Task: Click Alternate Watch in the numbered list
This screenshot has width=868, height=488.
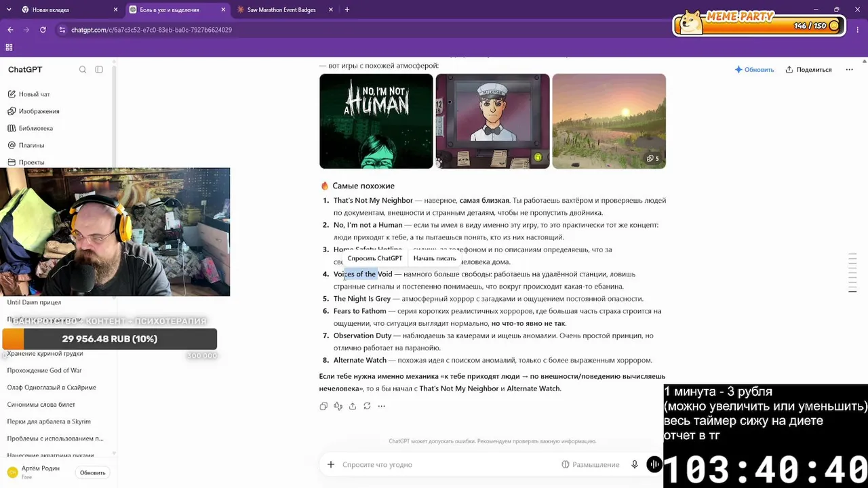Action: coord(360,361)
